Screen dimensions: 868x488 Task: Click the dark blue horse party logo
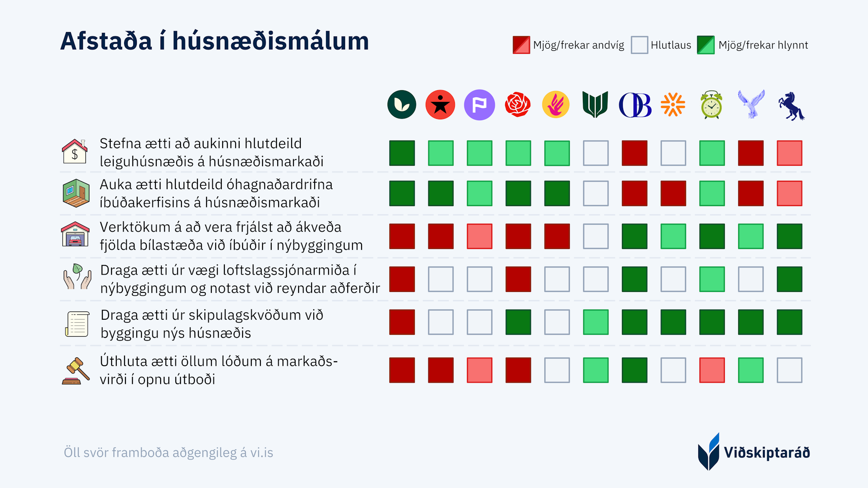[x=791, y=106]
